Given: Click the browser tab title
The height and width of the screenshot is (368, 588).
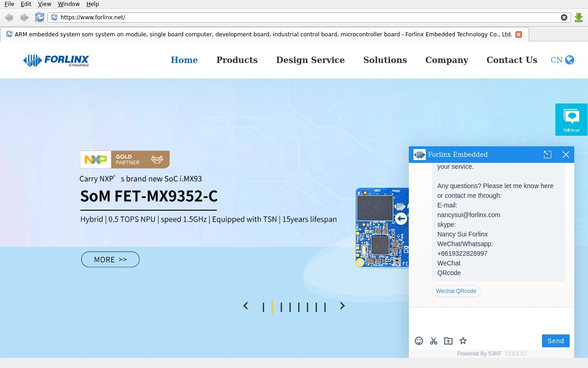Looking at the screenshot, I should (263, 34).
